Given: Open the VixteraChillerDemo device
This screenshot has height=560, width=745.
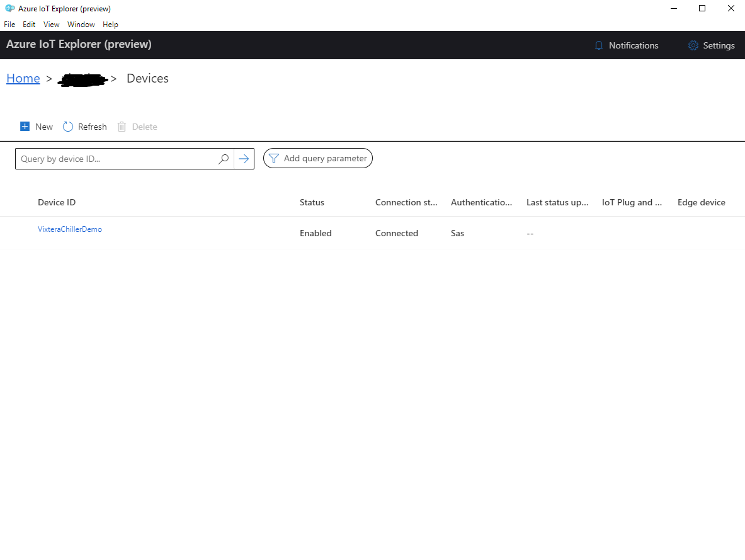Looking at the screenshot, I should click(x=70, y=229).
